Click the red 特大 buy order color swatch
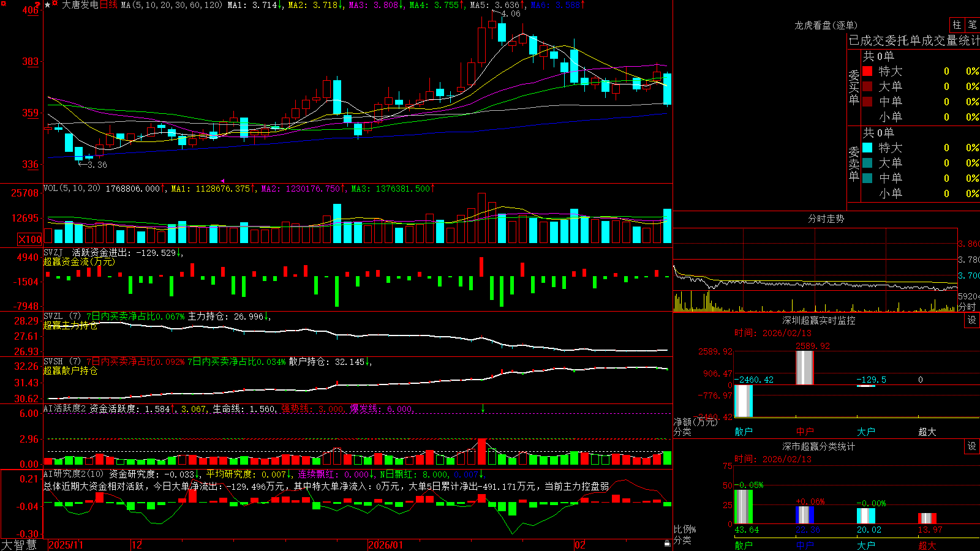 coord(867,71)
